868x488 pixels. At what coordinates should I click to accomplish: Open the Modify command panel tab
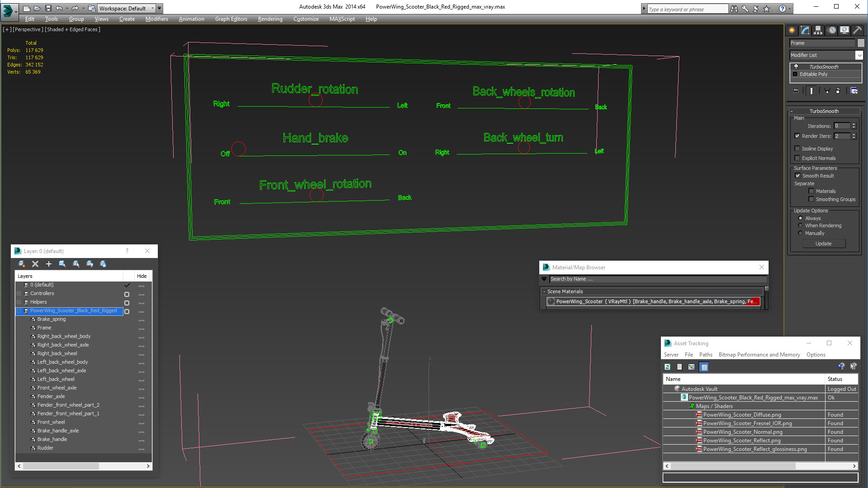805,30
